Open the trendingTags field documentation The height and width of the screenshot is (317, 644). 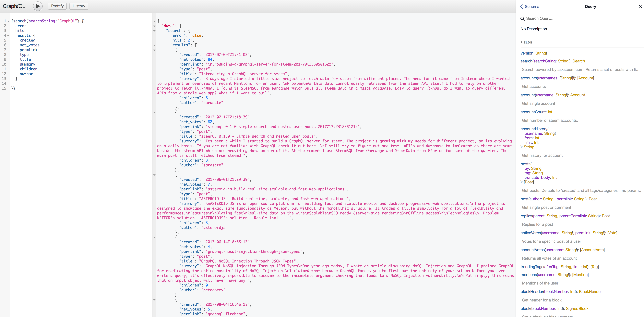coord(531,267)
